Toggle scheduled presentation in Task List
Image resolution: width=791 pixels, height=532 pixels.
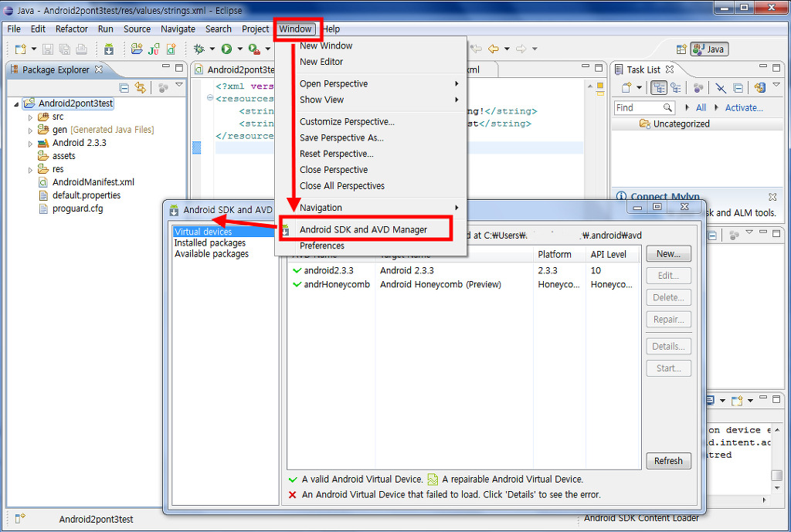click(x=675, y=87)
